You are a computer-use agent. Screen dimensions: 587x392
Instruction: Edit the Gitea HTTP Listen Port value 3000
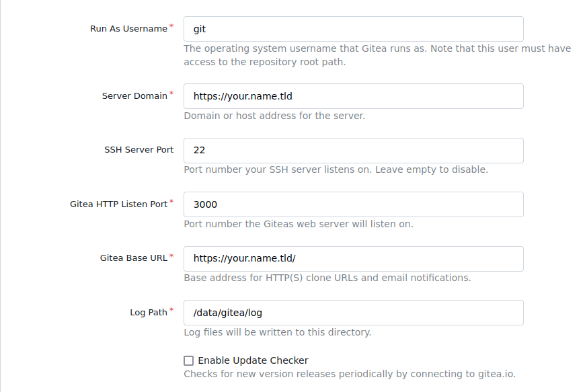(354, 204)
